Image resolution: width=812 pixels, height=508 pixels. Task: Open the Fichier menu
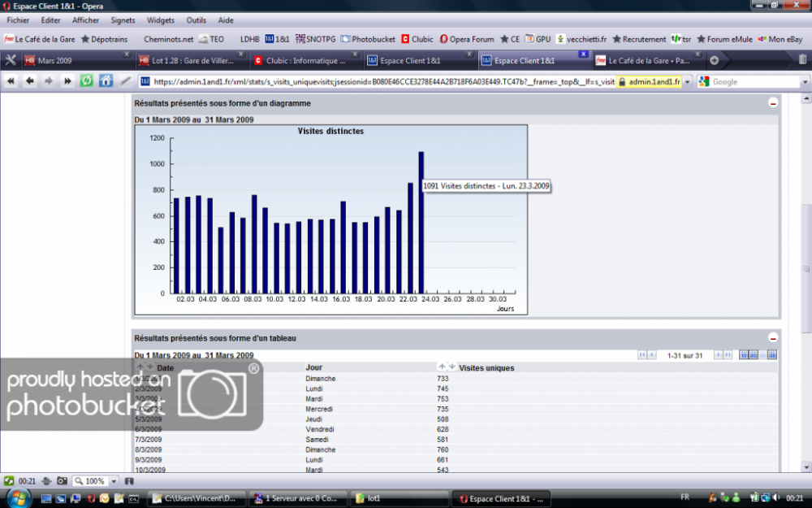18,20
